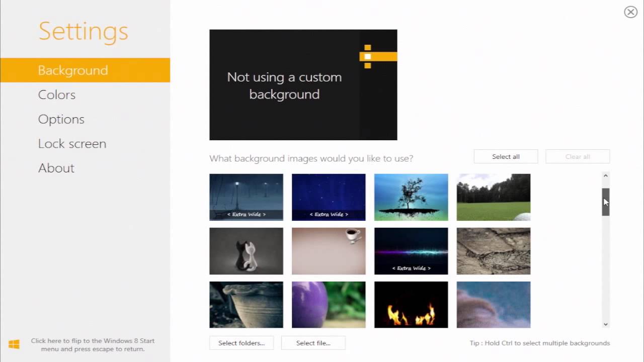The height and width of the screenshot is (362, 644).
Task: Select the flames on black thumbnail
Action: coord(411,305)
